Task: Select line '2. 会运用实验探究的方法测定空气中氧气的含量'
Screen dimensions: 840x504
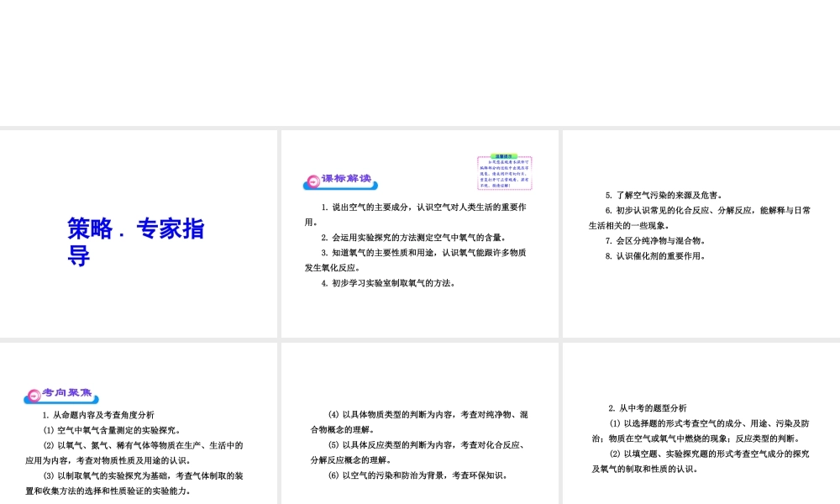Action: (413, 238)
